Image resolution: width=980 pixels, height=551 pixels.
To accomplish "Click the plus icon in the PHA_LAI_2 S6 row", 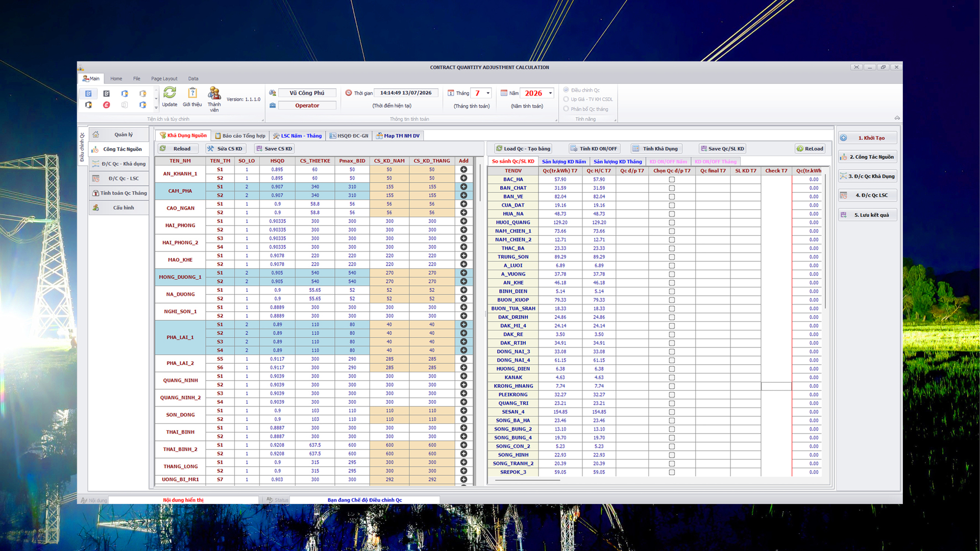I will [x=463, y=367].
